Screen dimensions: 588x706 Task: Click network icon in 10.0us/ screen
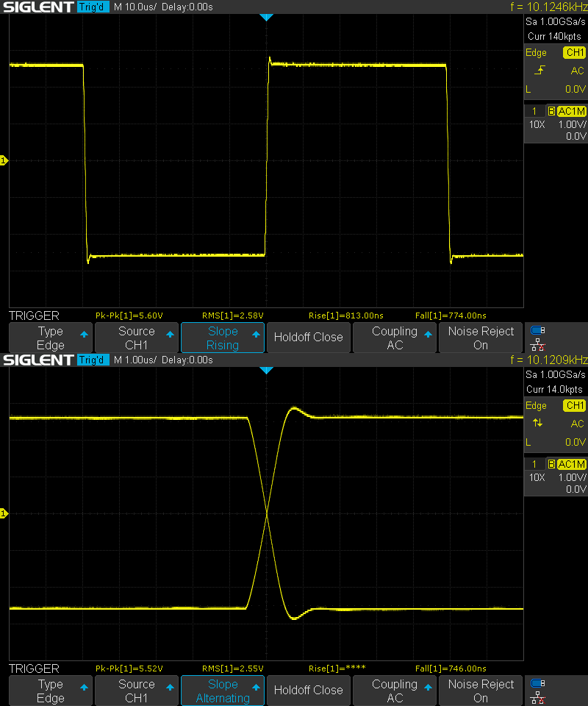pos(537,346)
